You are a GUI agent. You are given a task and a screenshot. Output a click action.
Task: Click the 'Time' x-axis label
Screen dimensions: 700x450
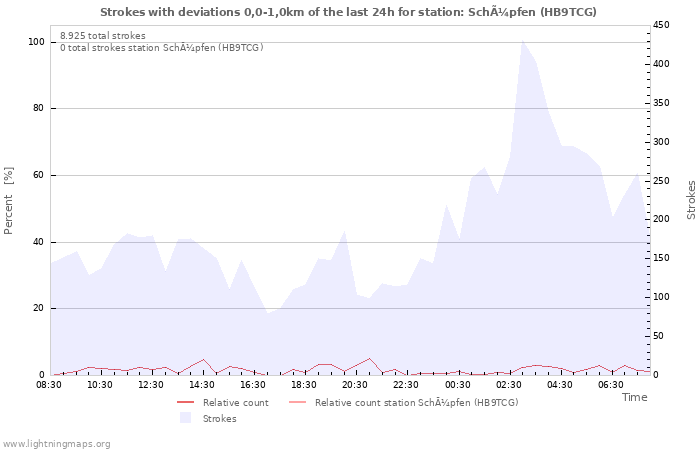click(x=634, y=397)
